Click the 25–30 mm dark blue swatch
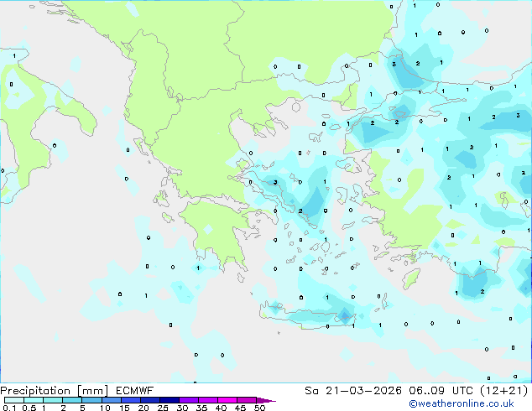 pos(170,400)
